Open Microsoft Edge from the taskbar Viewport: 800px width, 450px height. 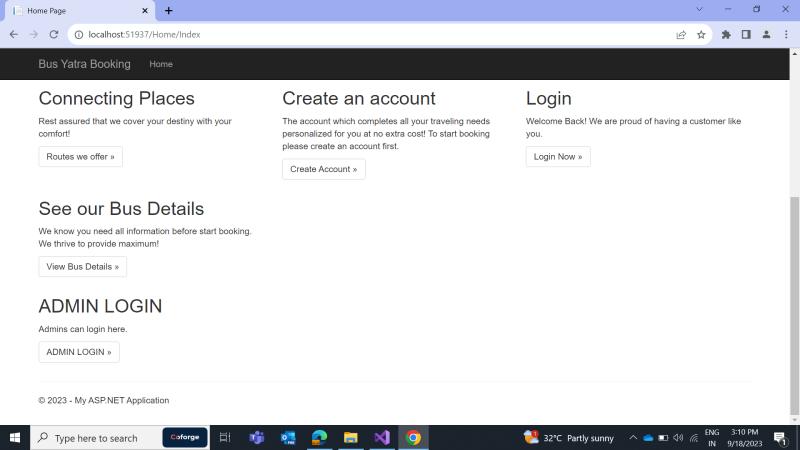(319, 438)
